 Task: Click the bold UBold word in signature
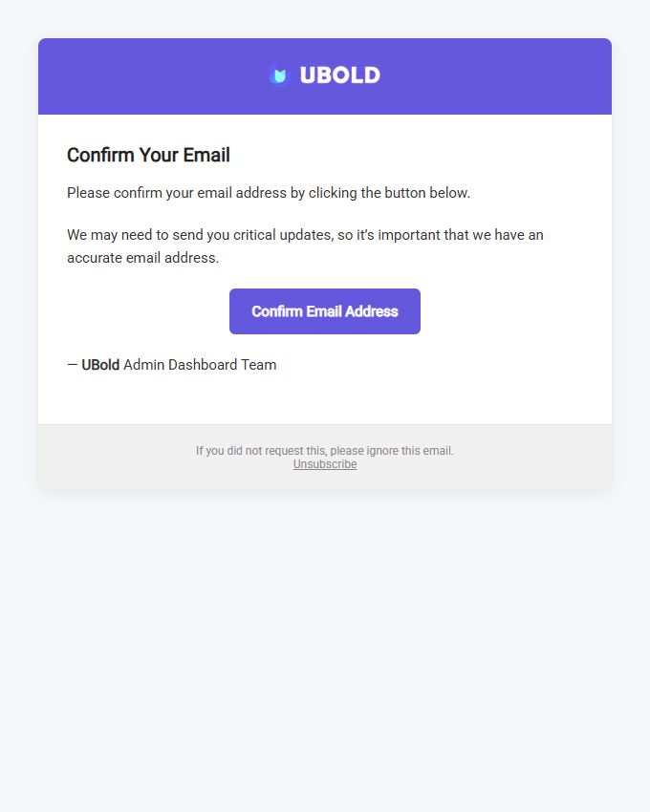[x=100, y=365]
